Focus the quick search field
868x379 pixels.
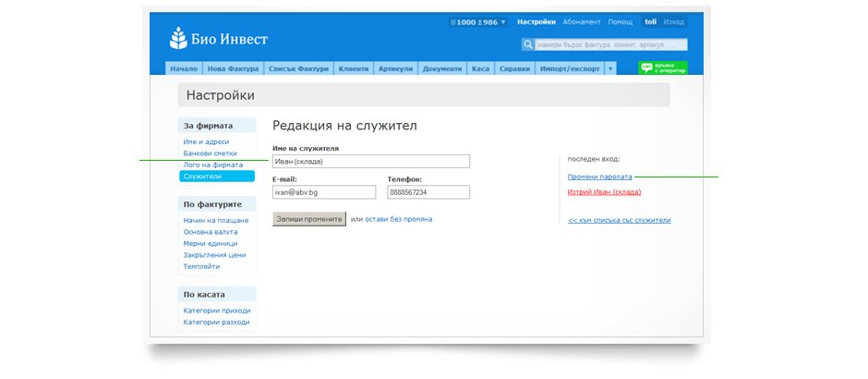[x=610, y=44]
